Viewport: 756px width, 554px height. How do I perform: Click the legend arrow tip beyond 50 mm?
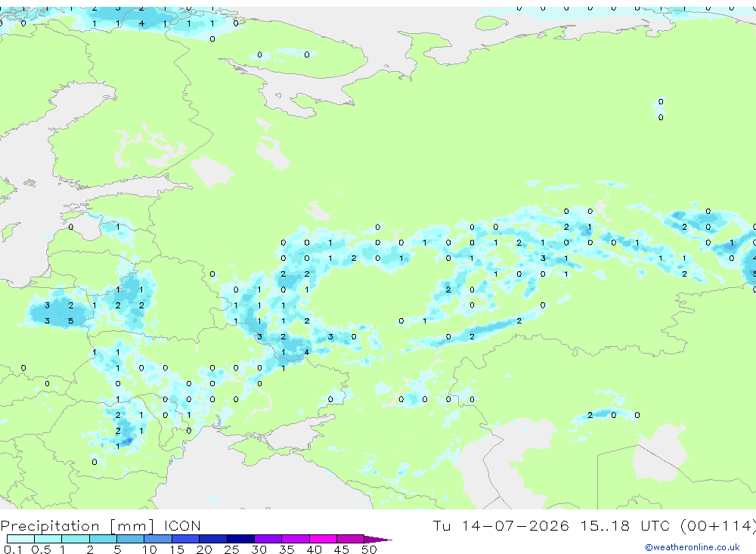click(x=377, y=539)
